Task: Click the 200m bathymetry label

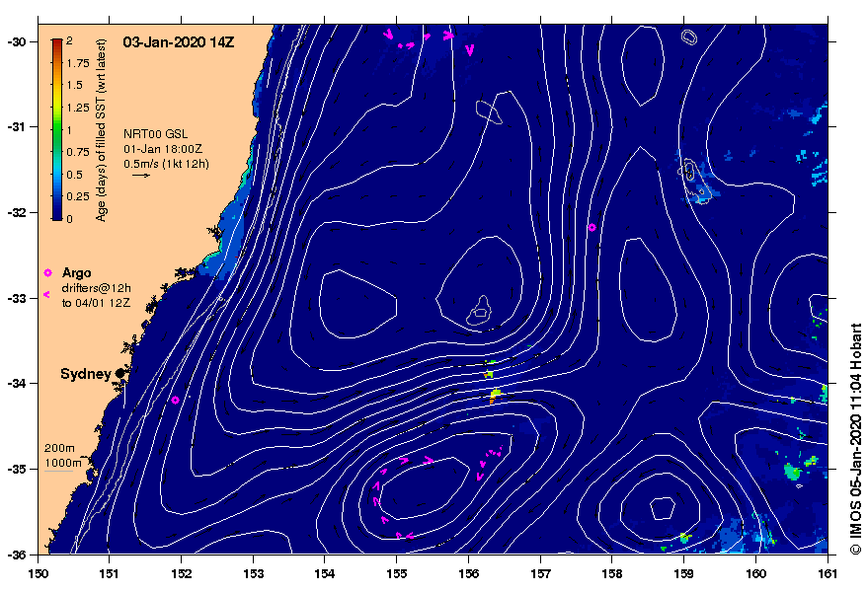Action: 60,448
